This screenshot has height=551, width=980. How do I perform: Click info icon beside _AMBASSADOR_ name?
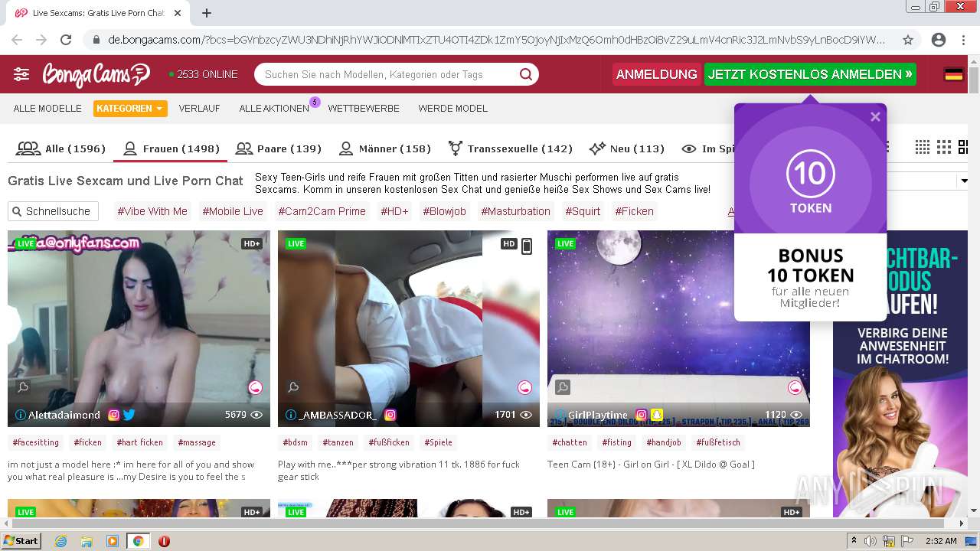(291, 415)
